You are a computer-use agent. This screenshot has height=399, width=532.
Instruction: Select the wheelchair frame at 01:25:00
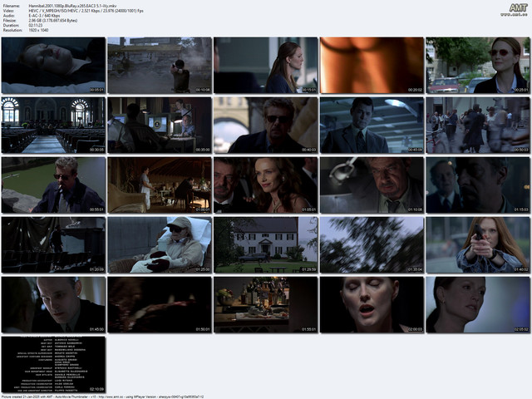click(x=160, y=245)
